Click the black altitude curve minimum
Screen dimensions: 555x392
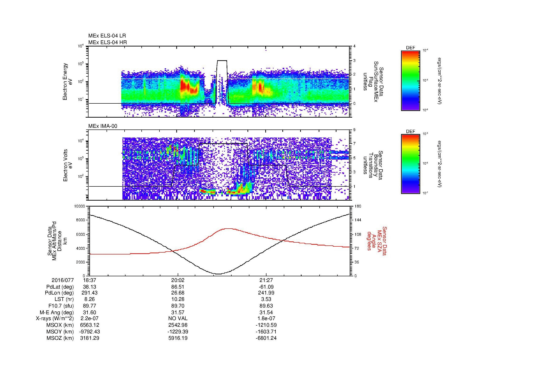pyautogui.click(x=218, y=274)
